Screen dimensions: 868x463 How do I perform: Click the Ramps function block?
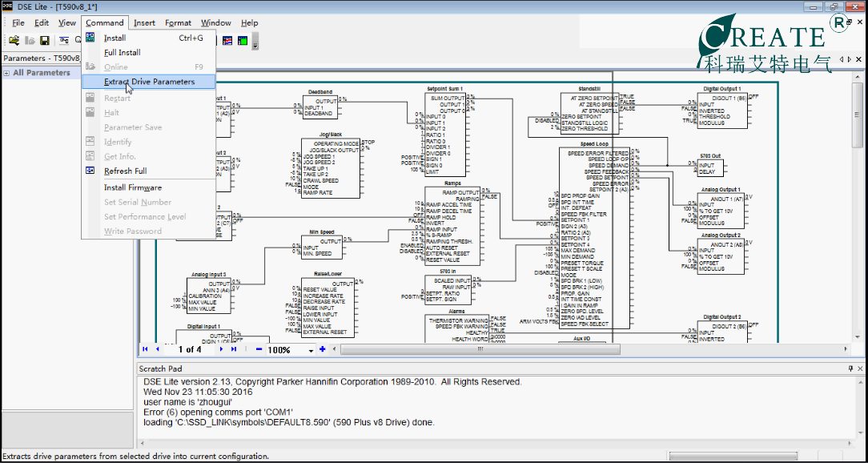pyautogui.click(x=452, y=225)
